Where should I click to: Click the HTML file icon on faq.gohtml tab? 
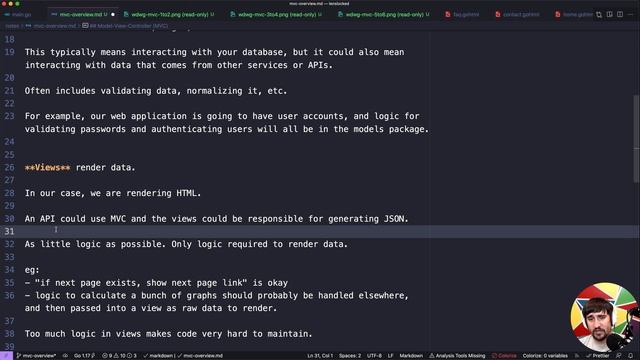tap(448, 14)
